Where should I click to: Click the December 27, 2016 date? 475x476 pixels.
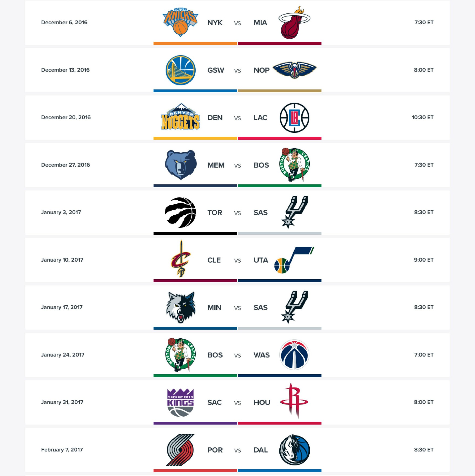click(65, 165)
